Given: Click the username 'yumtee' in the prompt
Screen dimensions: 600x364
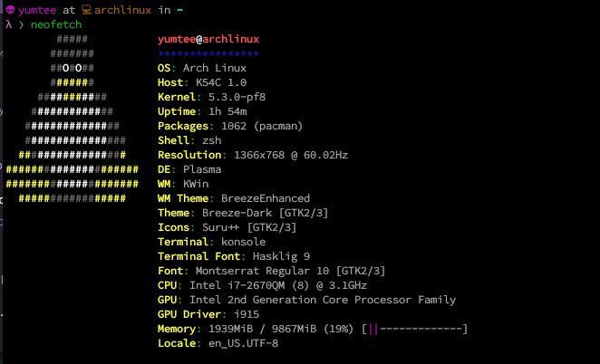Looking at the screenshot, I should [x=37, y=10].
